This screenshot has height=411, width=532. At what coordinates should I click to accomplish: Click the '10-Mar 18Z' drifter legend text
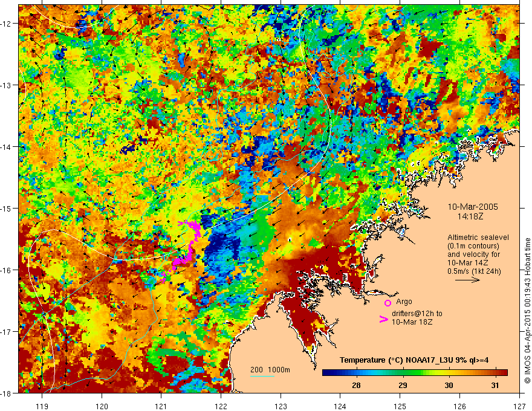pyautogui.click(x=412, y=322)
